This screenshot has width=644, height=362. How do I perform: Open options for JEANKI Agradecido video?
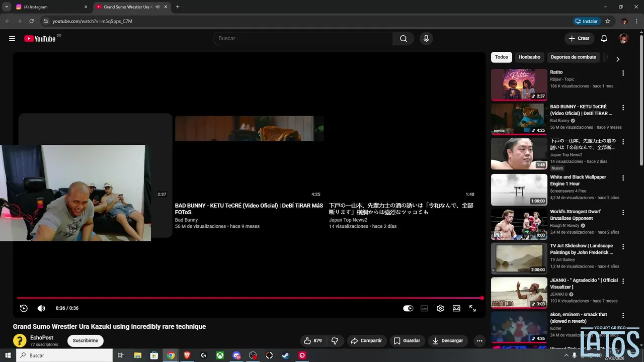[x=623, y=281]
